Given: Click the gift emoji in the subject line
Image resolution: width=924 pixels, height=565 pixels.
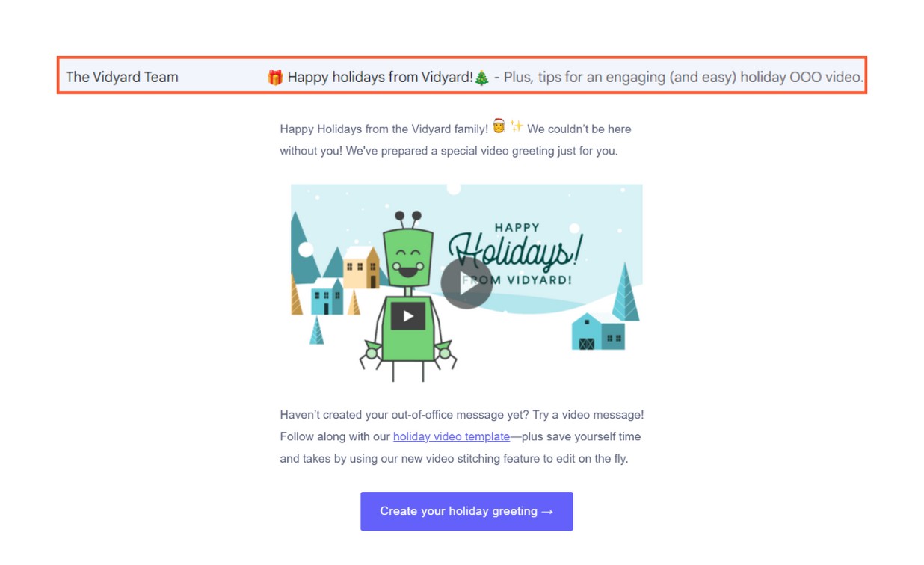Looking at the screenshot, I should click(x=275, y=77).
